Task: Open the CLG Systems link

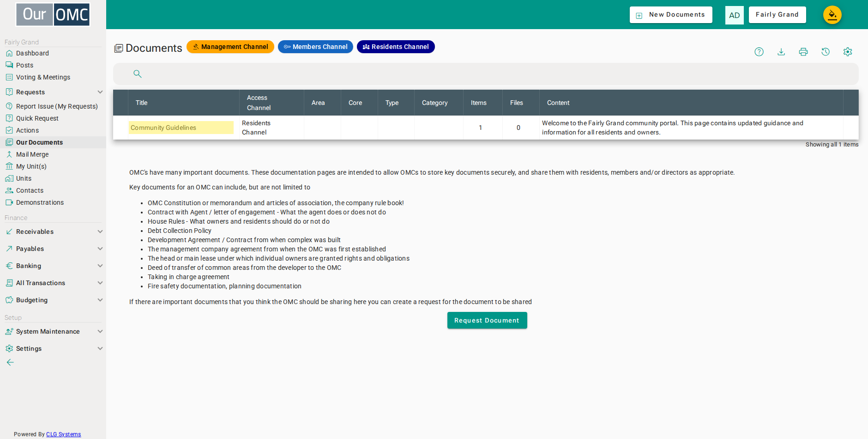Action: point(63,434)
